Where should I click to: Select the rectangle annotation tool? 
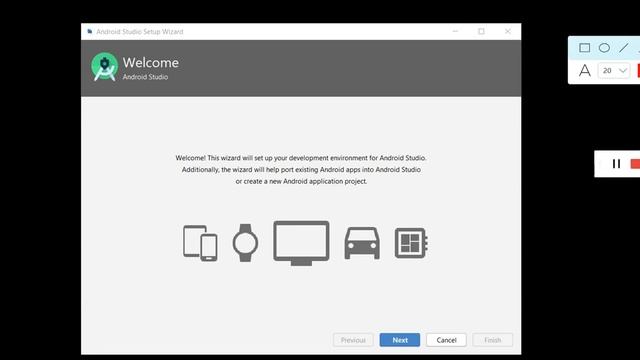pyautogui.click(x=584, y=48)
